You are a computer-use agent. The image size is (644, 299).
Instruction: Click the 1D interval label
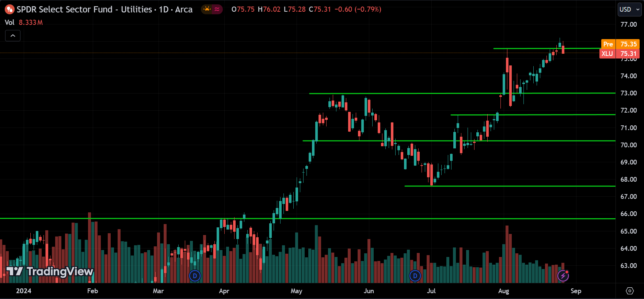pyautogui.click(x=164, y=10)
